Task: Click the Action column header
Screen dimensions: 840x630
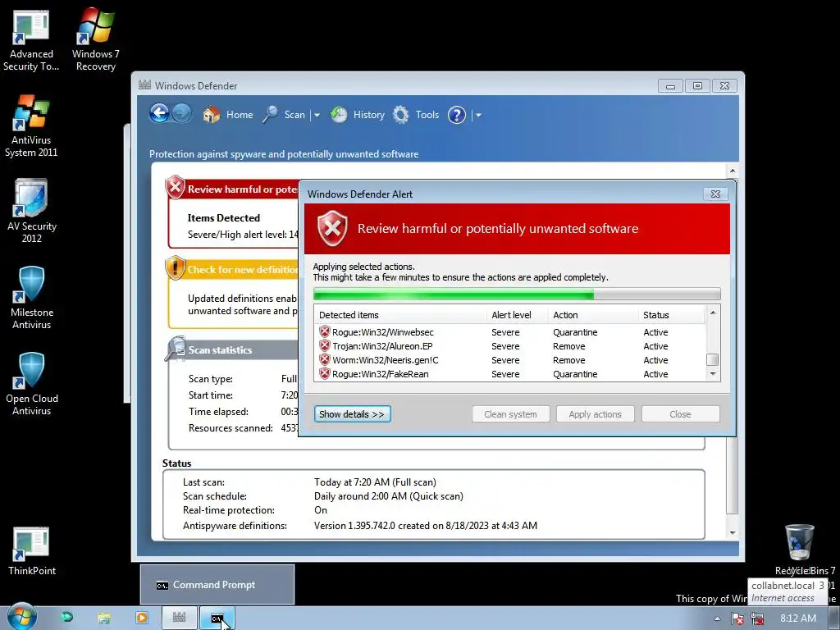Action: click(x=593, y=315)
